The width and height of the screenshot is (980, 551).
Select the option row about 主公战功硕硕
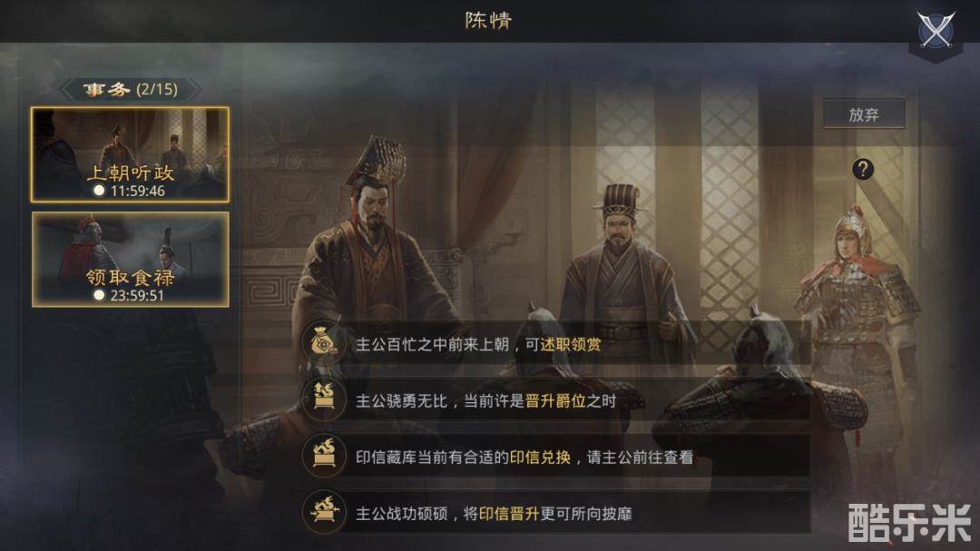coord(555,513)
